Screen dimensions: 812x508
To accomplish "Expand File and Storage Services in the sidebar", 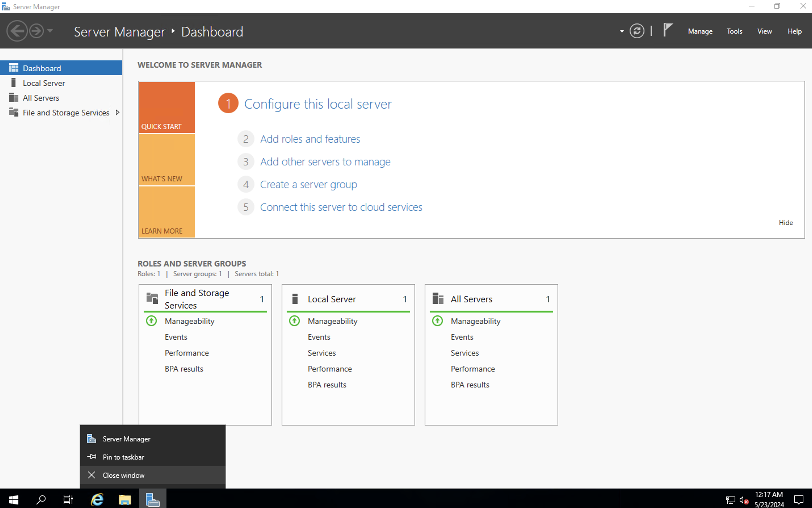I will 118,112.
